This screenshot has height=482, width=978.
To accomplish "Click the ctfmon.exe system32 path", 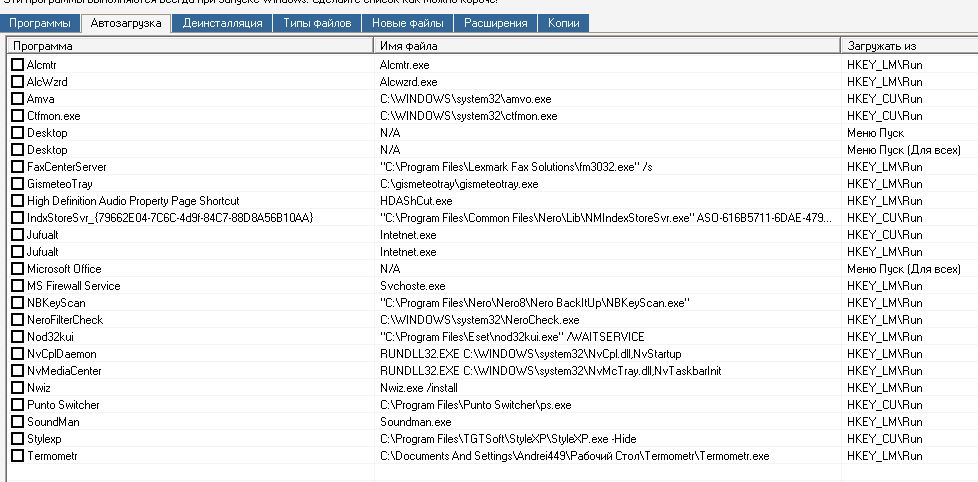I will point(468,116).
